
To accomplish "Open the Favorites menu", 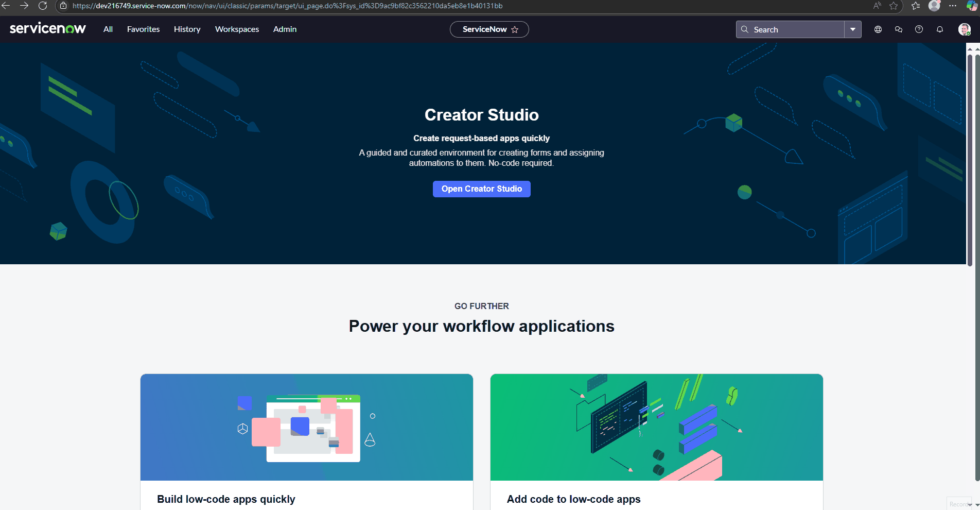I will (143, 29).
